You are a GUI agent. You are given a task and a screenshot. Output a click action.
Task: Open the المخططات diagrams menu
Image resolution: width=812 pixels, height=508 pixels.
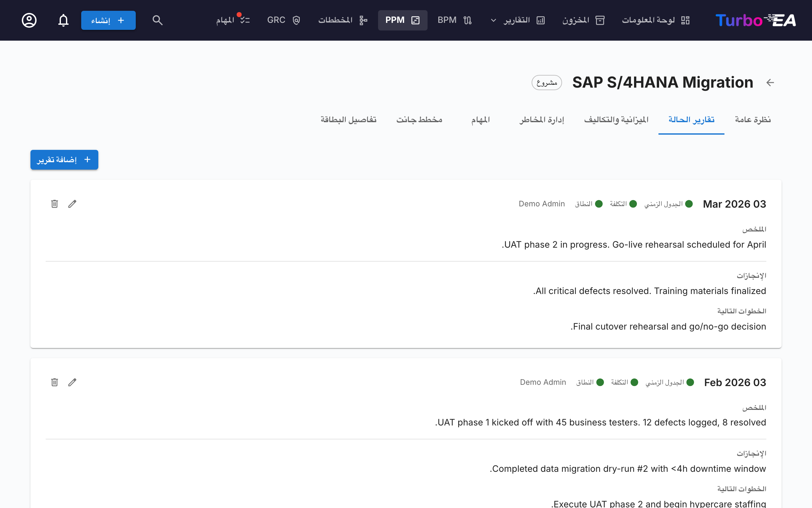pyautogui.click(x=343, y=20)
